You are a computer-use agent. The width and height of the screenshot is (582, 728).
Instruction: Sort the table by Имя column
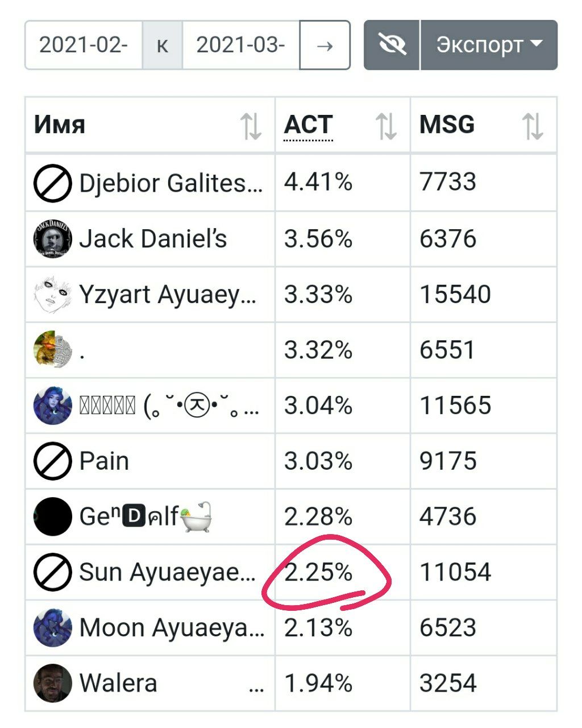250,126
